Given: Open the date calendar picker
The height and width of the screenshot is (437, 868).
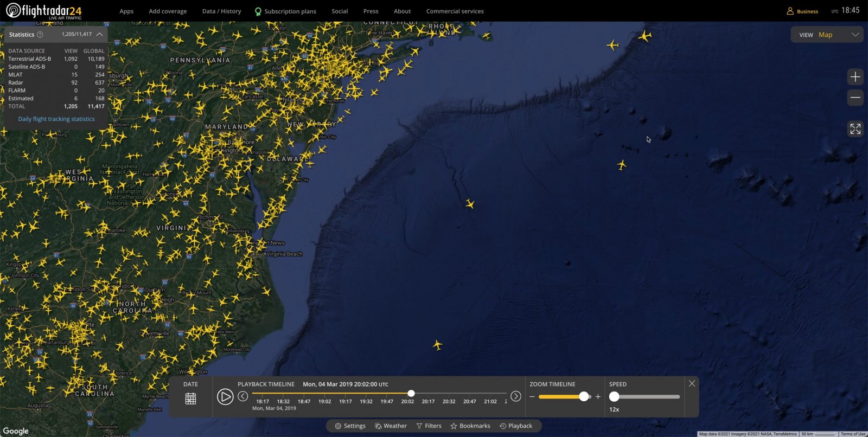Looking at the screenshot, I should (190, 399).
